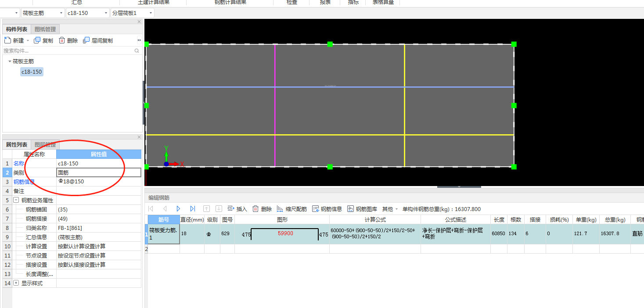Click 节点设置 value 按设定节点设置计算
This screenshot has height=308, width=644.
tap(99, 255)
